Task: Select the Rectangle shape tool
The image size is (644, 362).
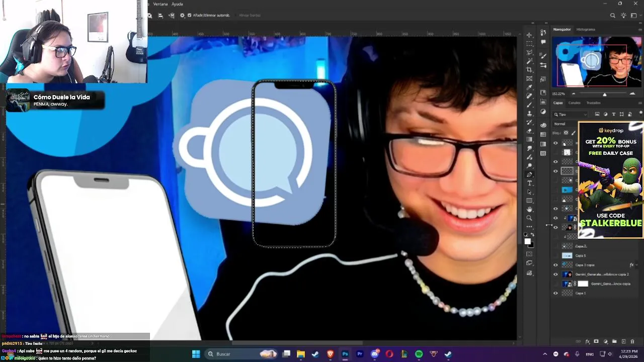Action: point(529,201)
